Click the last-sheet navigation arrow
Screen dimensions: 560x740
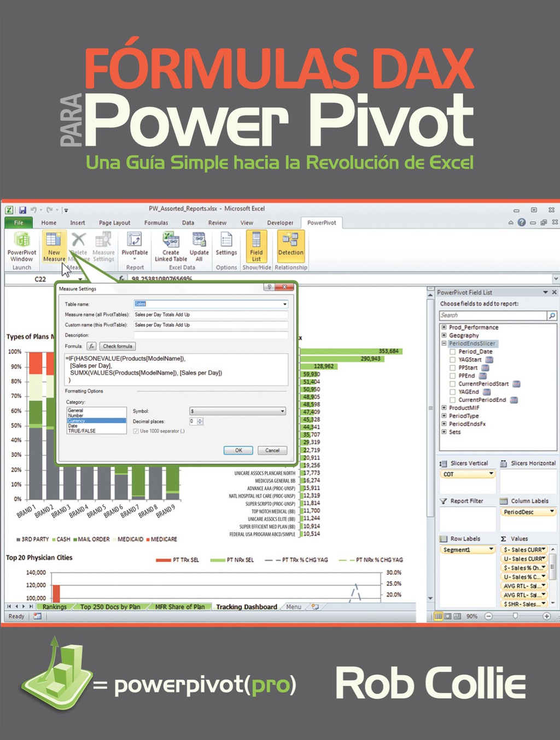[31, 607]
